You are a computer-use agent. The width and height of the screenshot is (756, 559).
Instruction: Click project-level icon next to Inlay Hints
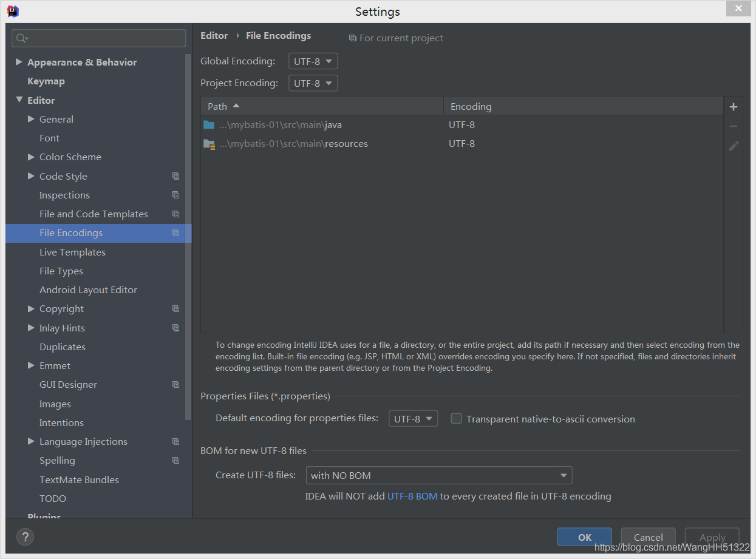(175, 328)
